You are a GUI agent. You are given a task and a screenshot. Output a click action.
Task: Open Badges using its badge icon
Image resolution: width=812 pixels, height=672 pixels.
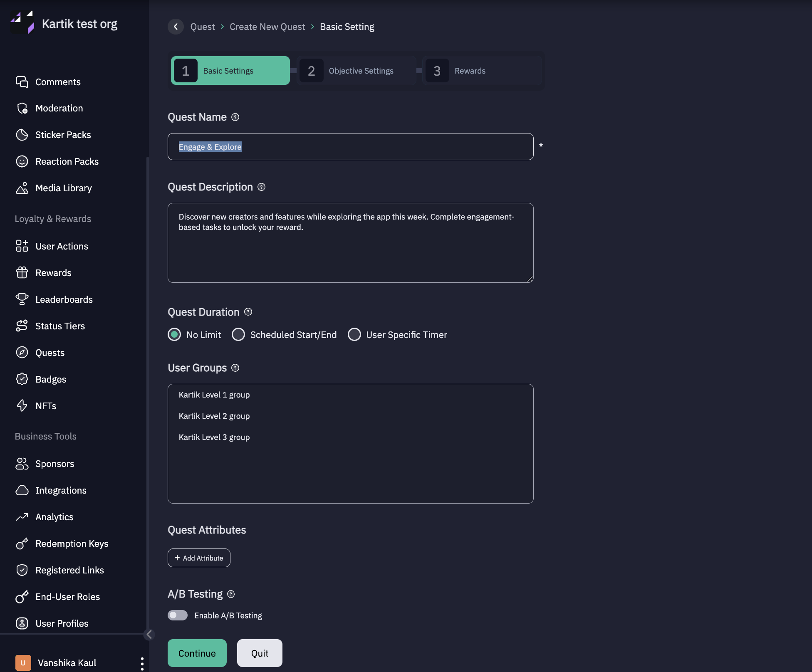(22, 379)
